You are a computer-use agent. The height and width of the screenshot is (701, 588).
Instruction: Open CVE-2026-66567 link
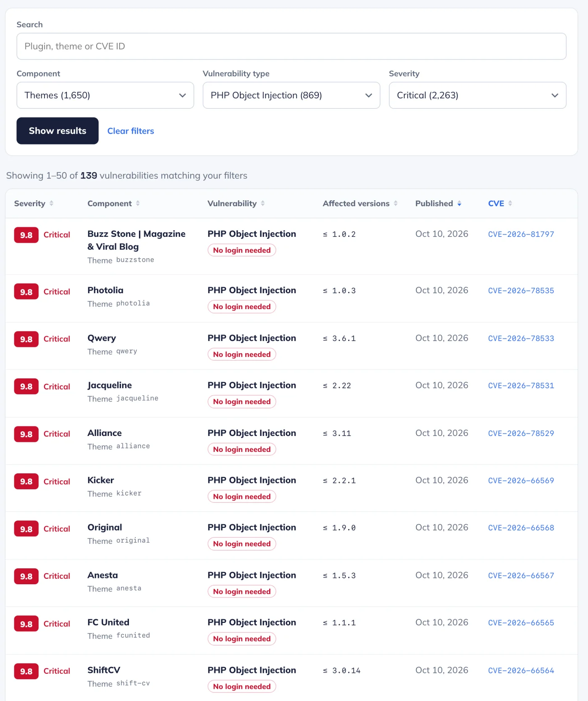[x=521, y=576]
